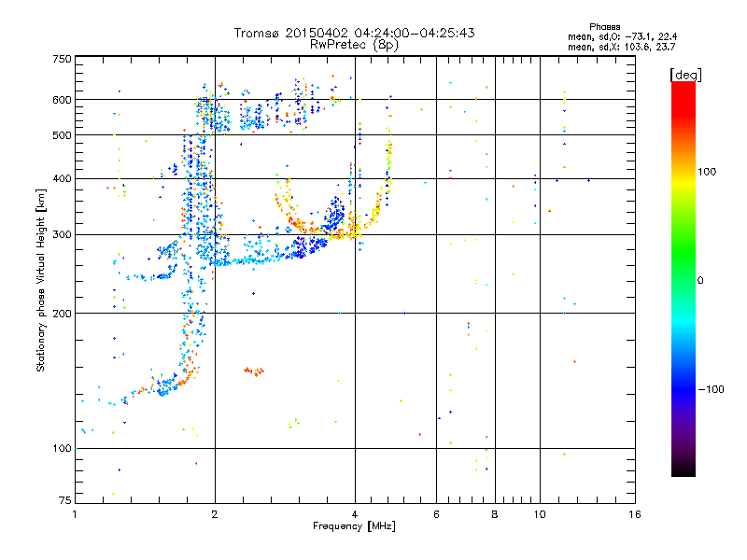Click the 'Stationary phase Virtual Height [km]' axis label
The height and width of the screenshot is (560, 747).
[x=40, y=281]
